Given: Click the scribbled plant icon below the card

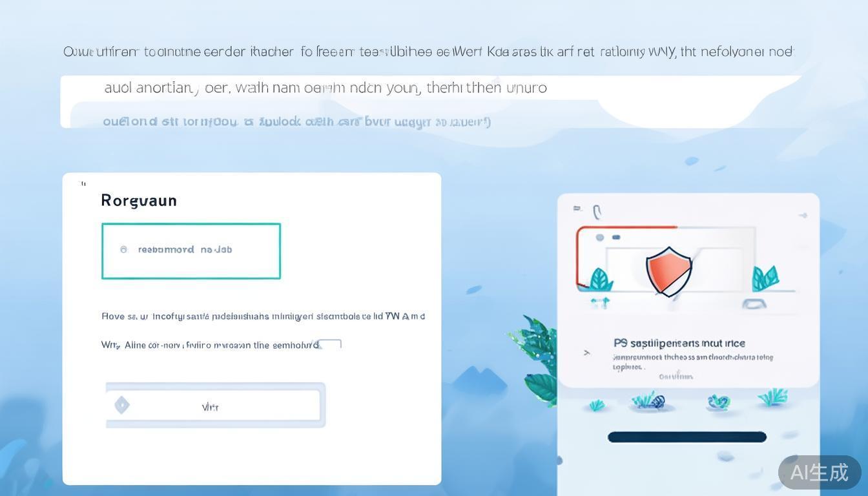Looking at the screenshot, I should click(648, 400).
